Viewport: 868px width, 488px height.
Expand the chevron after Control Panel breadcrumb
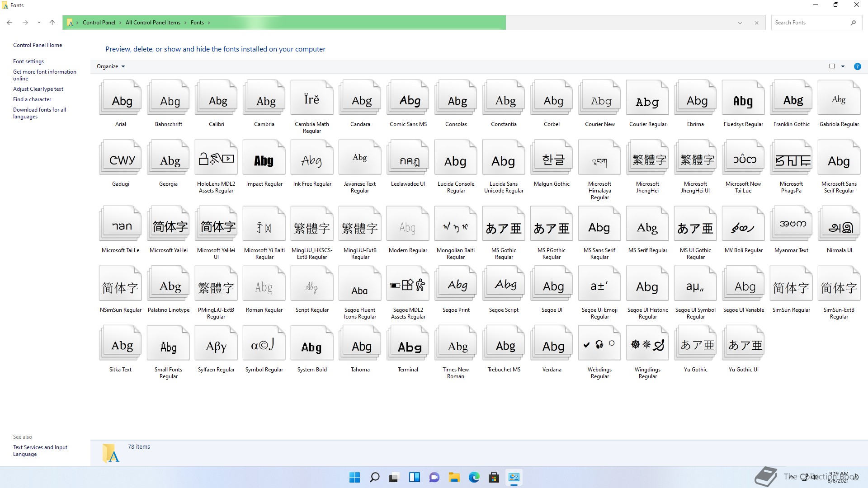pyautogui.click(x=120, y=23)
